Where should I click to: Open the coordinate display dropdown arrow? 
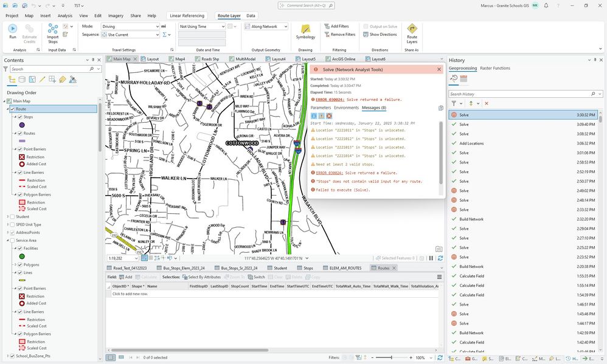(307, 258)
